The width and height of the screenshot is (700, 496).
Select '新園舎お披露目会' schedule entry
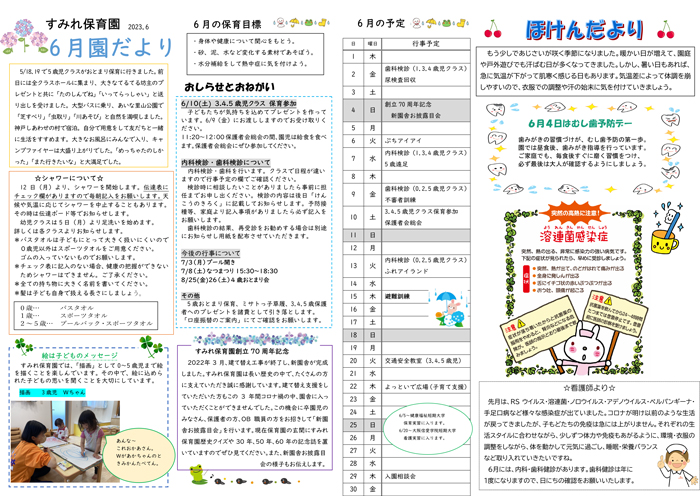click(x=416, y=116)
